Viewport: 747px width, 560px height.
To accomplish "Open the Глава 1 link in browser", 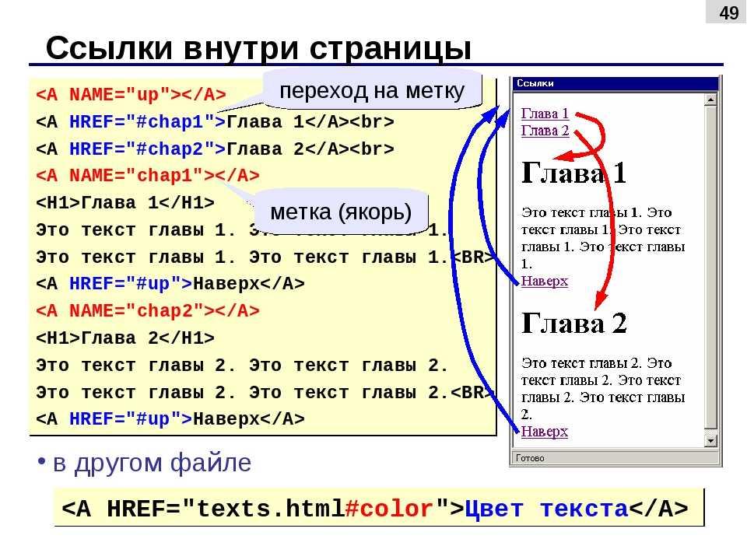I will (545, 114).
